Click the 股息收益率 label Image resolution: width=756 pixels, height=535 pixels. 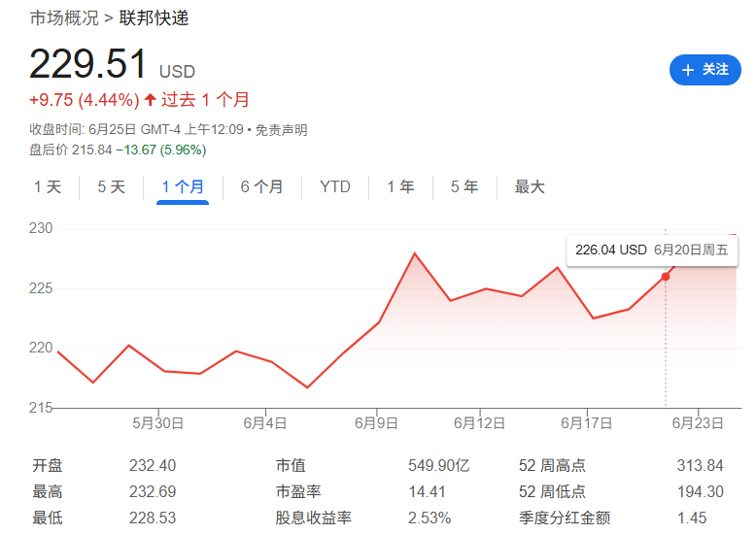[x=314, y=518]
